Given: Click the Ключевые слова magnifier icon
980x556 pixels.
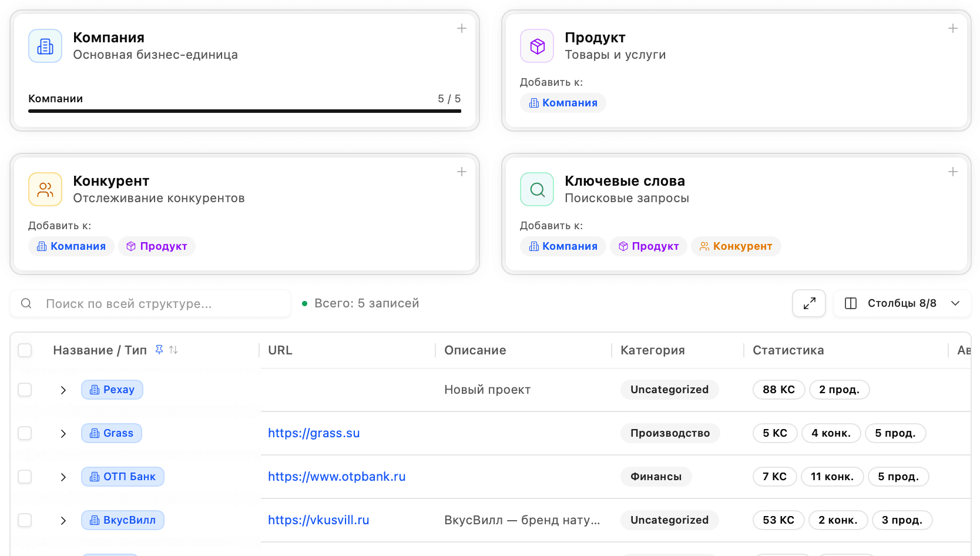Looking at the screenshot, I should pyautogui.click(x=537, y=189).
